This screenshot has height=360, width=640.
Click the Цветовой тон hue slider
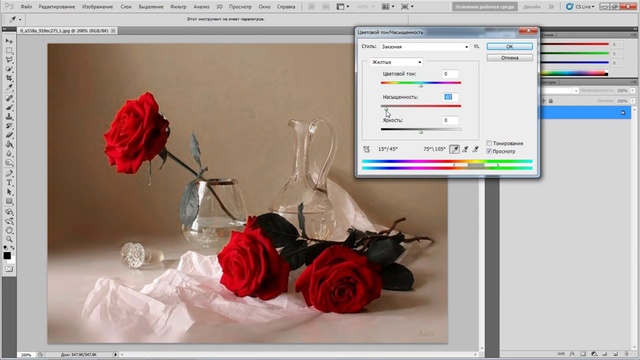tap(421, 83)
